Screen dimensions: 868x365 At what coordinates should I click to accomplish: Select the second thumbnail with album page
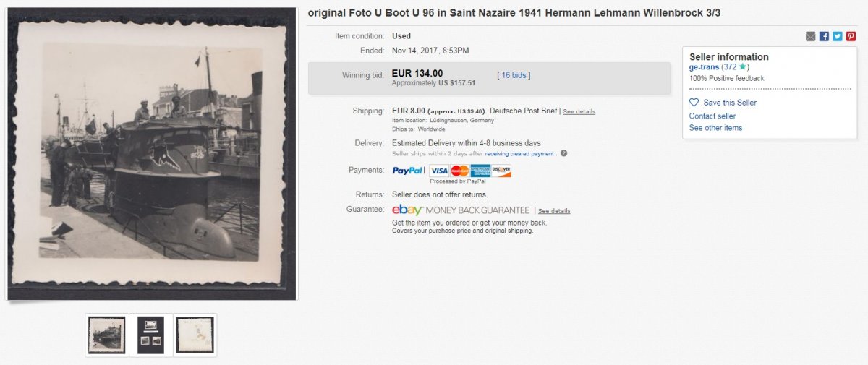[151, 335]
